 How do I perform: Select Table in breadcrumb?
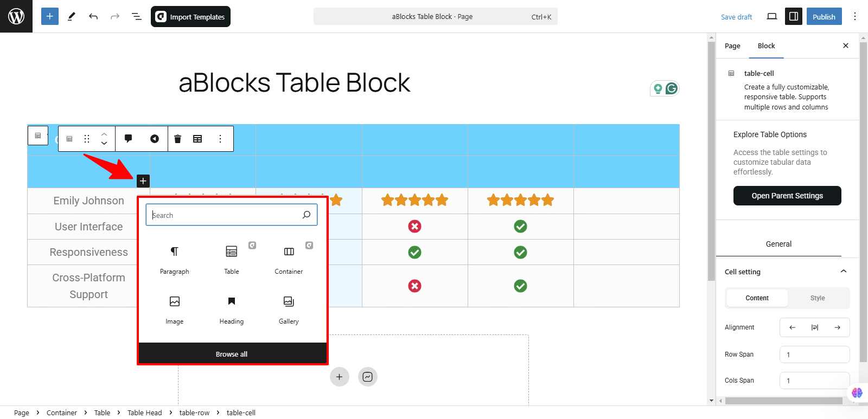click(x=102, y=412)
